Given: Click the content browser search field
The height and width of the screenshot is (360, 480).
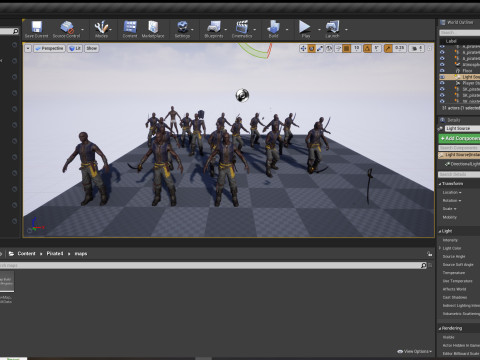Looking at the screenshot, I should [x=211, y=265].
